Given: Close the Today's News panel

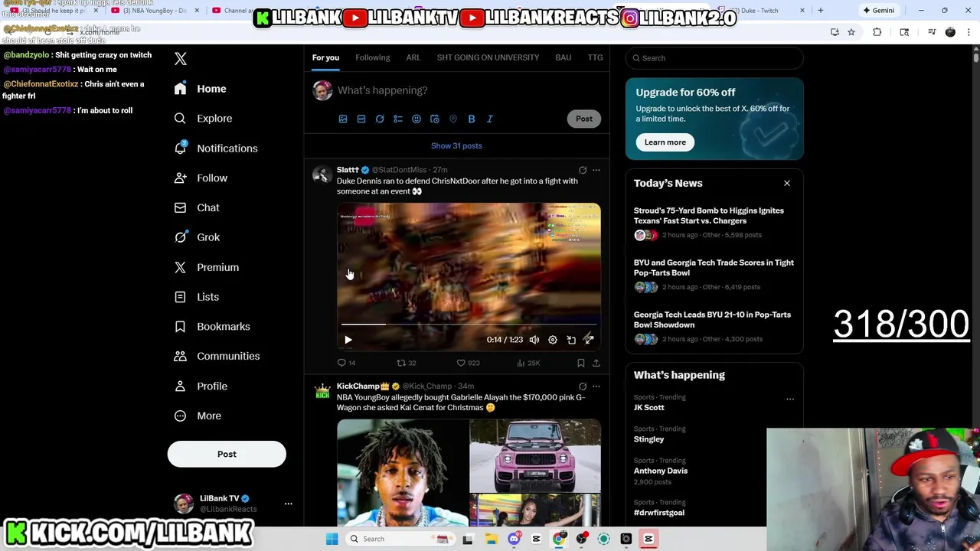Looking at the screenshot, I should [786, 184].
